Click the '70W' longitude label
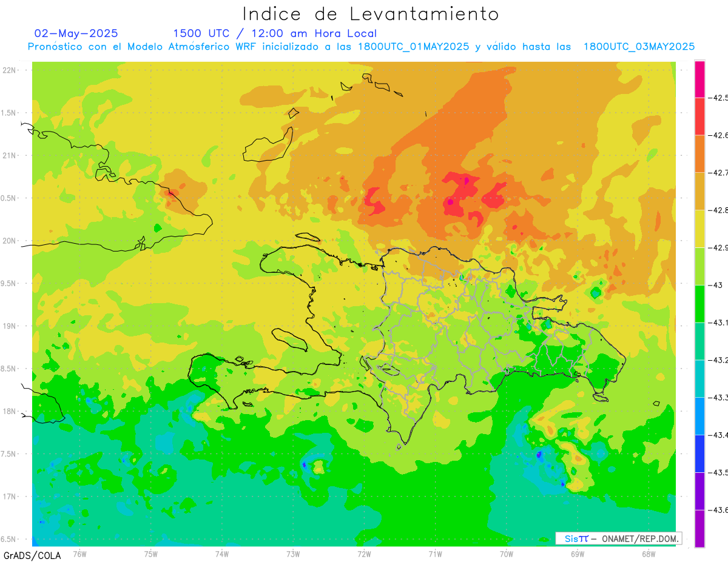 pos(507,554)
